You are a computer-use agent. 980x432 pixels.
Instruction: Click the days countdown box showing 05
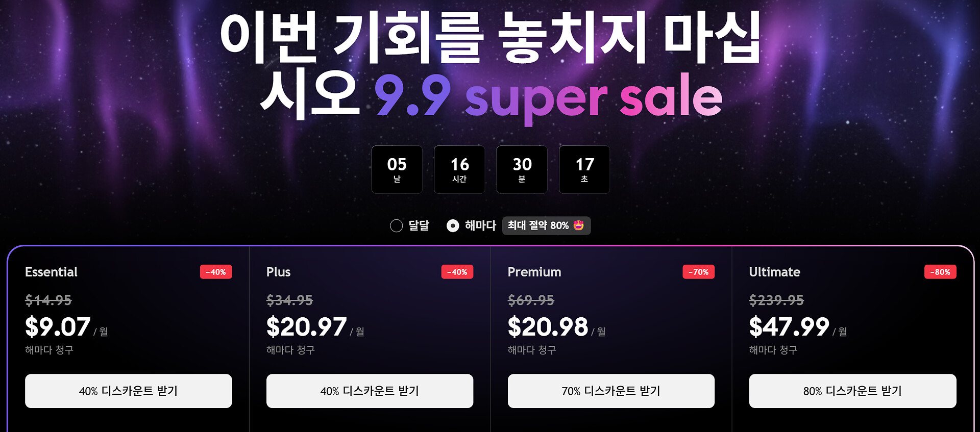point(397,169)
